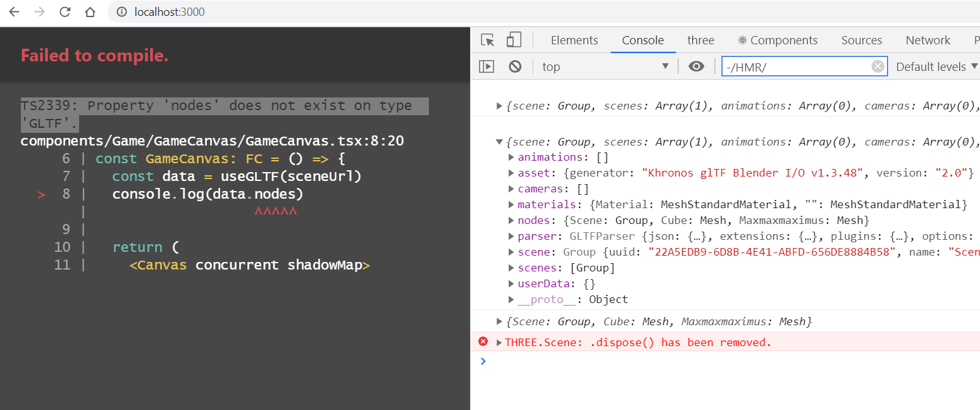Collapse the expanded GLTF object

[x=499, y=142]
